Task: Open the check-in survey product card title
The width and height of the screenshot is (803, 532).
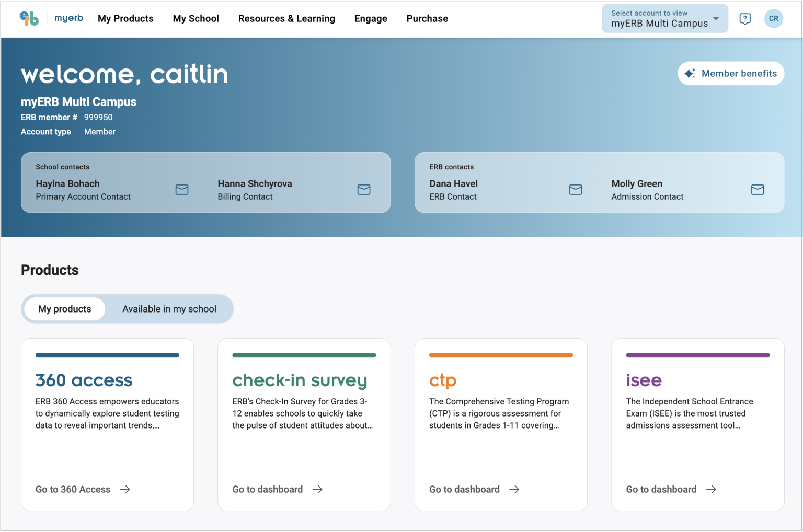Action: 300,380
